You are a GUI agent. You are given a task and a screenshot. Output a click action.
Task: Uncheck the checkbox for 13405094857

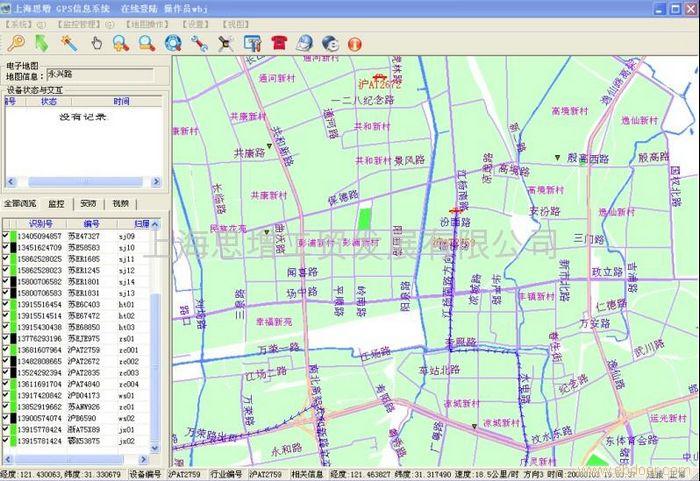pyautogui.click(x=5, y=235)
